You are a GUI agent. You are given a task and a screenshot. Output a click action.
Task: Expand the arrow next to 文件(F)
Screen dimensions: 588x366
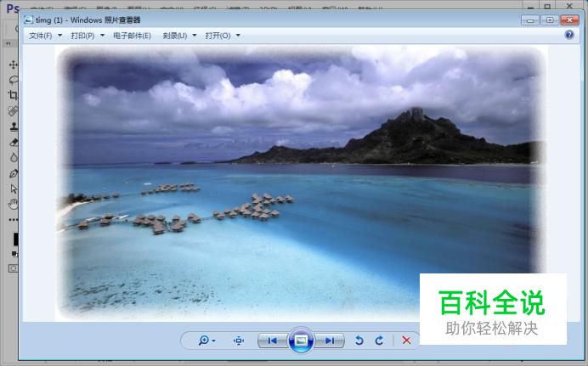[60, 36]
